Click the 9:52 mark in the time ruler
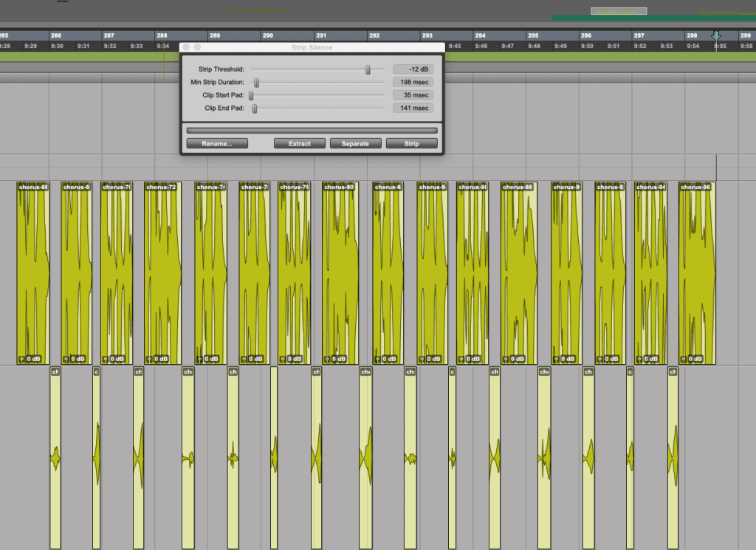Image resolution: width=756 pixels, height=550 pixels. click(640, 47)
